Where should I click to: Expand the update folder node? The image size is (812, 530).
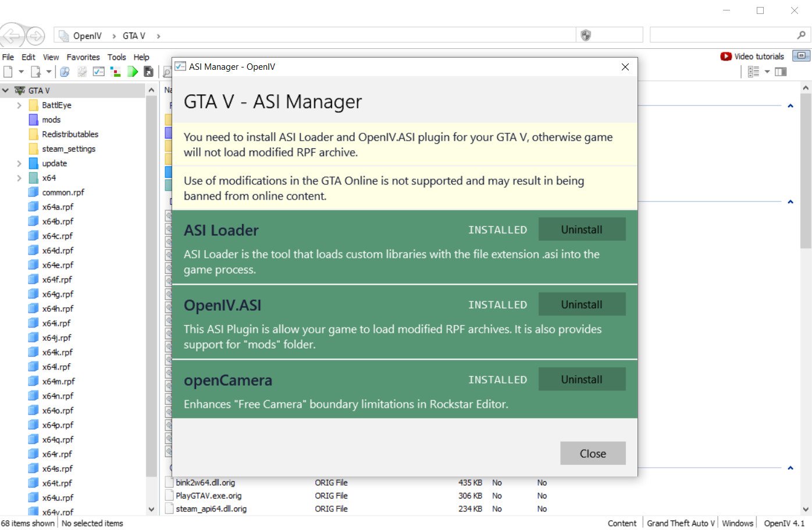pyautogui.click(x=19, y=163)
